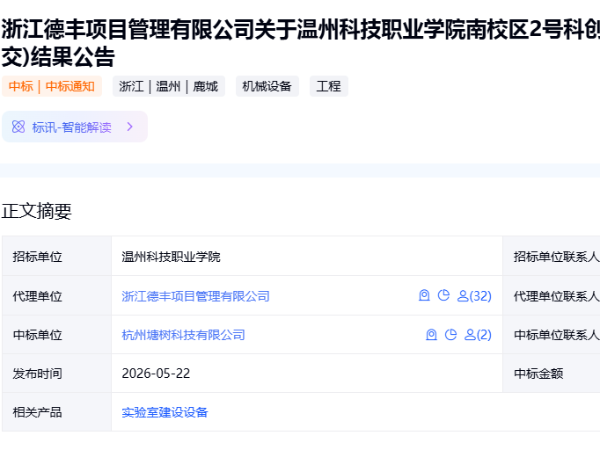Select the 机械设备 category tag
Image resolution: width=600 pixels, height=450 pixels.
coord(267,86)
